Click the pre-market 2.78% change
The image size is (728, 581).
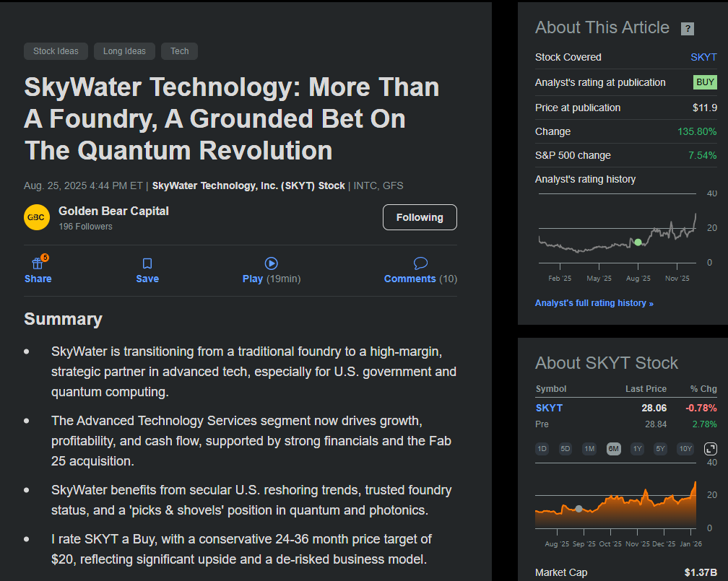[704, 424]
